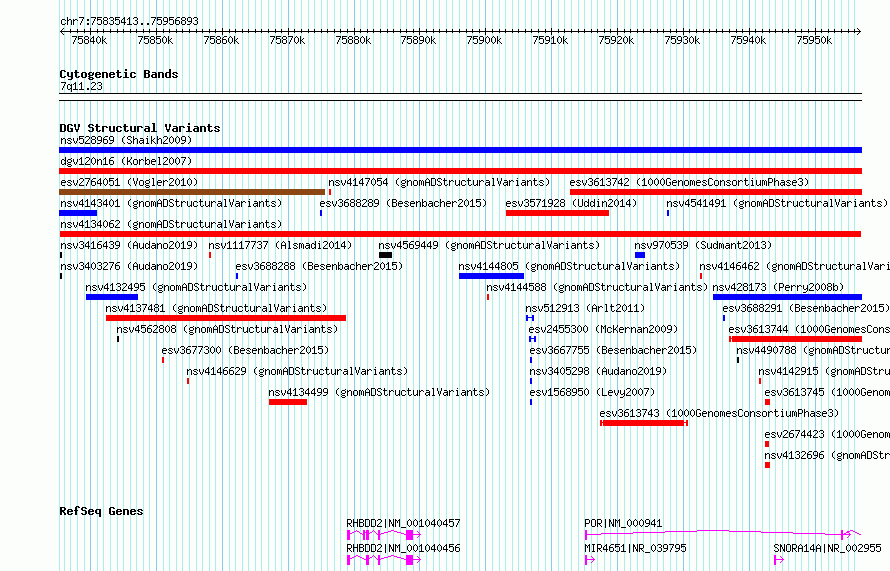Open nsv4142915 gnomAD variant label
Screen dimensions: 890x571
coord(824,371)
